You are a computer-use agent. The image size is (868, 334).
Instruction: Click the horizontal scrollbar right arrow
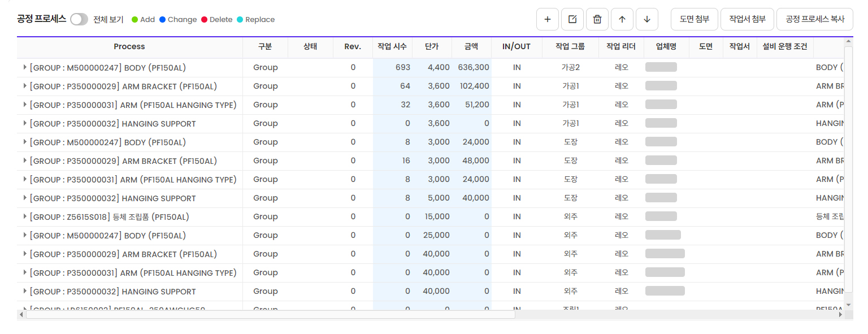coord(840,314)
